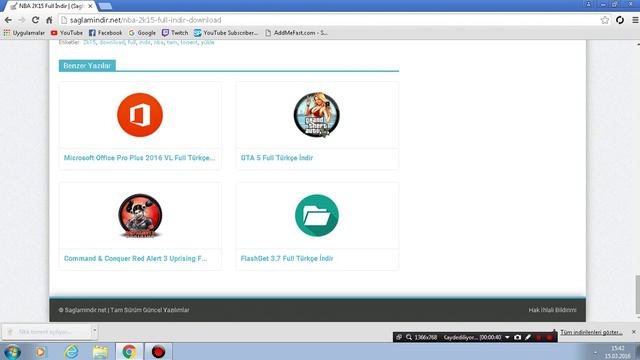Click the Red Alert 3 round thumbnail

(x=140, y=216)
